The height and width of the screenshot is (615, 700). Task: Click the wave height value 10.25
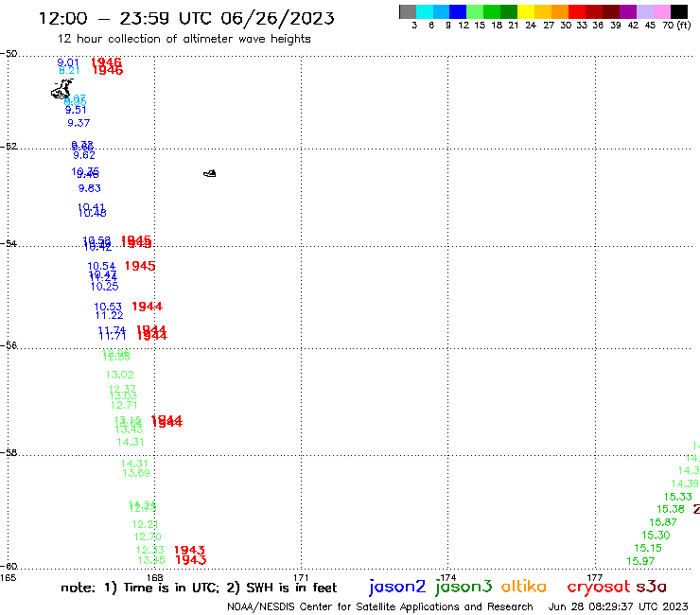(104, 287)
